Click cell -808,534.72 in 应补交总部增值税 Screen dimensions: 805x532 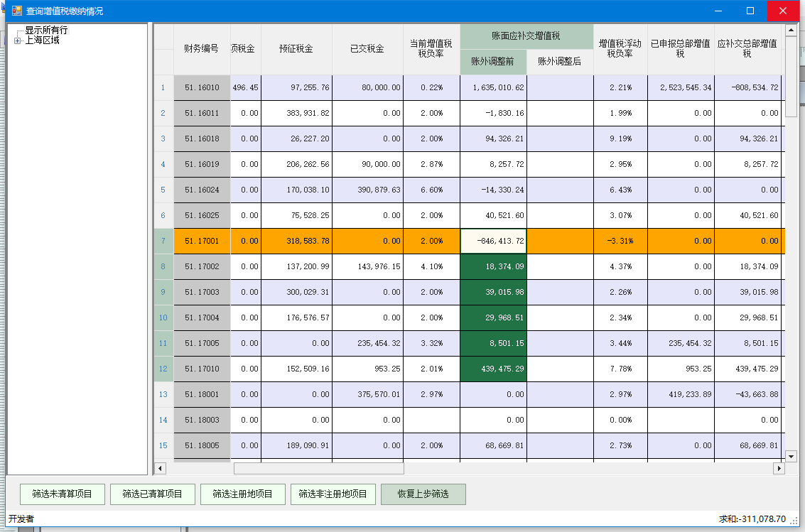pos(747,88)
